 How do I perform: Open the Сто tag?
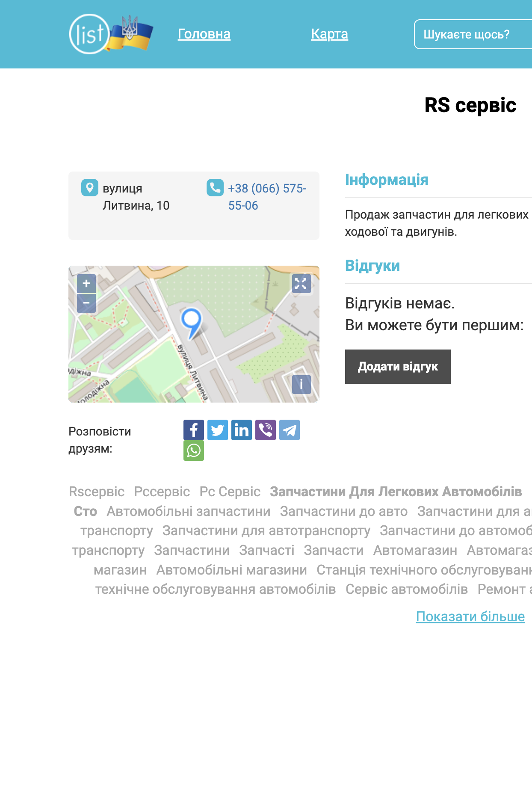point(86,511)
